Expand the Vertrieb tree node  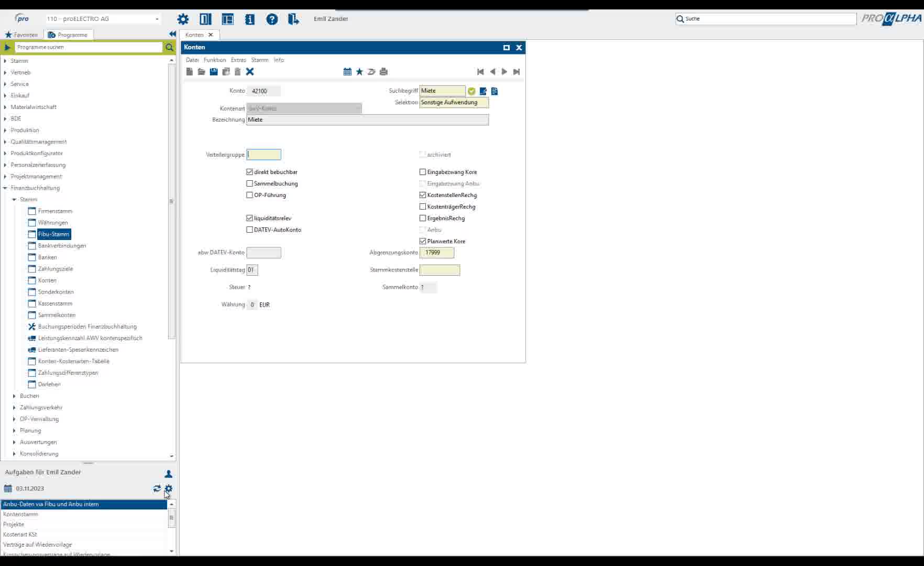coord(5,72)
